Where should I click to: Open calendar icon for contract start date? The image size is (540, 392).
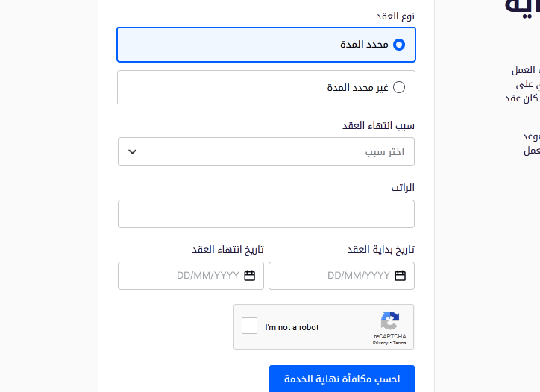401,276
